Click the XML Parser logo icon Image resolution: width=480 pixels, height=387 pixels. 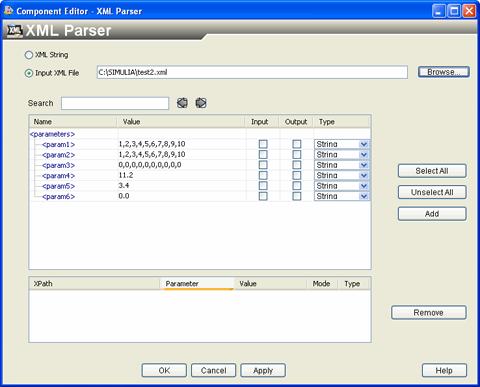tap(14, 31)
